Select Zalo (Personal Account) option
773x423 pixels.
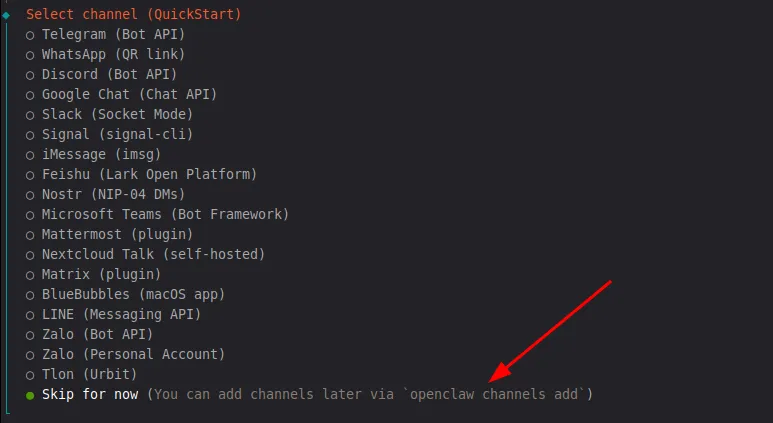point(133,354)
